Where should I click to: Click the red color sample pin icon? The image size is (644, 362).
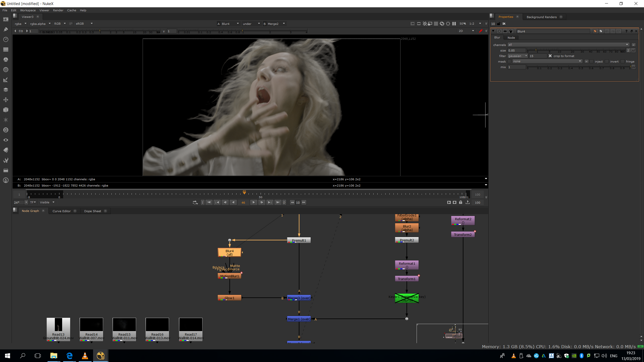[x=480, y=31]
